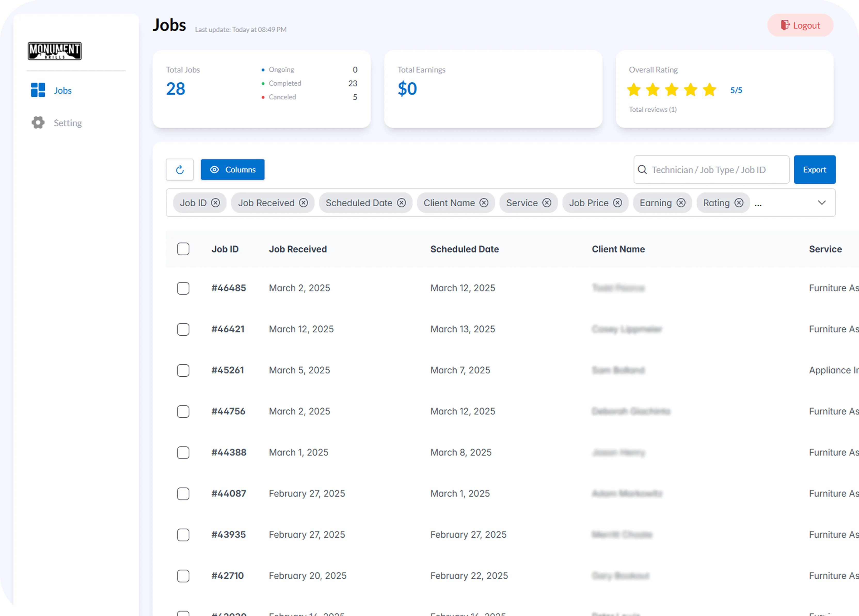Image resolution: width=859 pixels, height=616 pixels.
Task: Expand the columns selector dropdown arrow
Action: click(822, 203)
